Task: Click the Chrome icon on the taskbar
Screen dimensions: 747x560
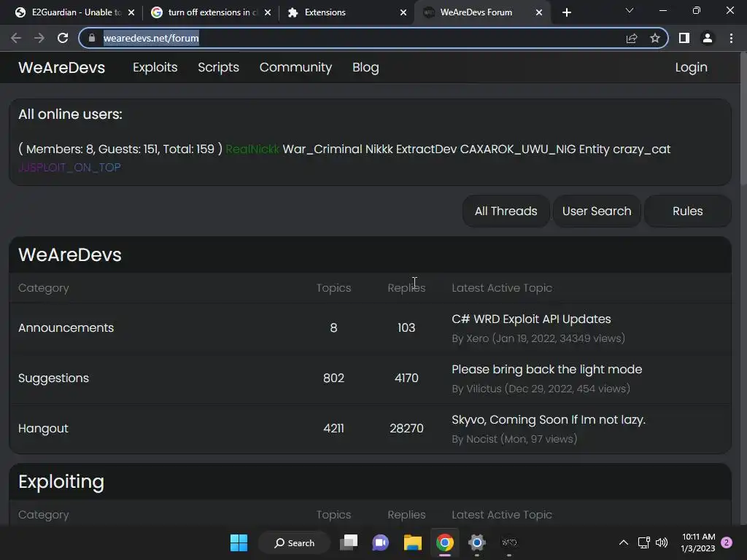Action: 444,542
